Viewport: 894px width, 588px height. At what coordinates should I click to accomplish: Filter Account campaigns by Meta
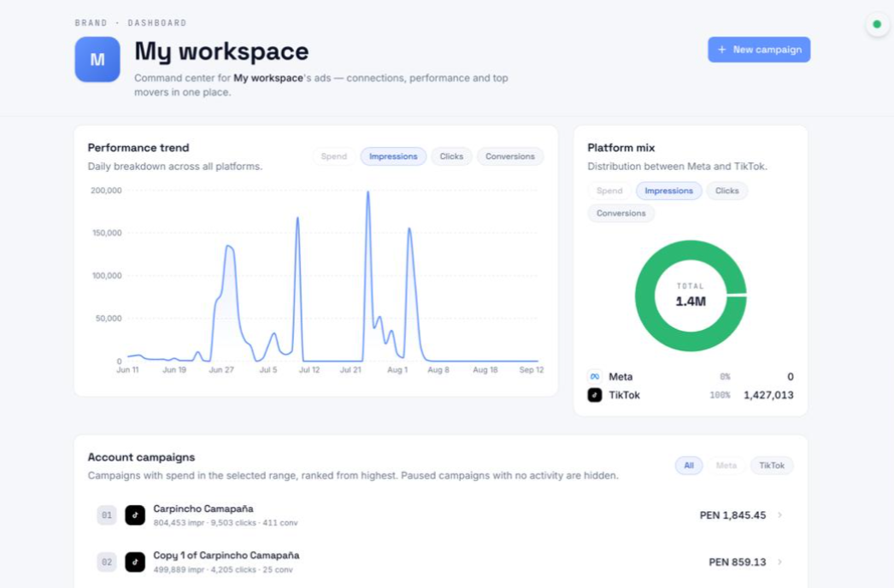pos(726,466)
